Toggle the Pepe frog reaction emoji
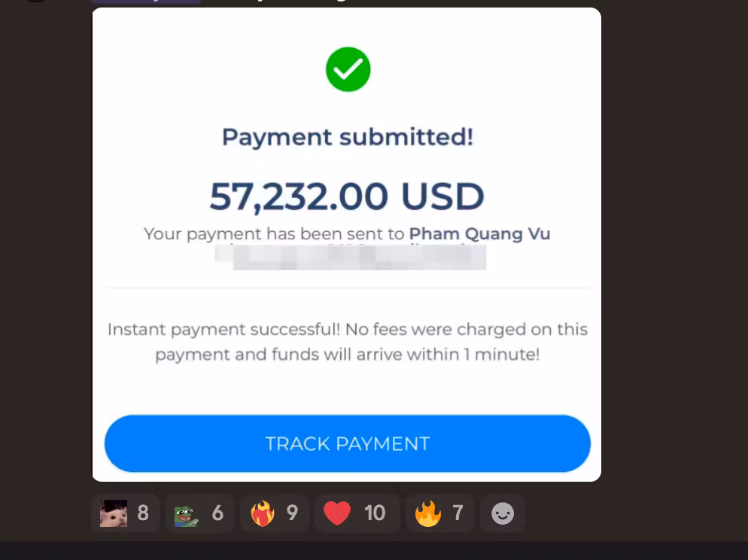The height and width of the screenshot is (560, 748). [199, 513]
